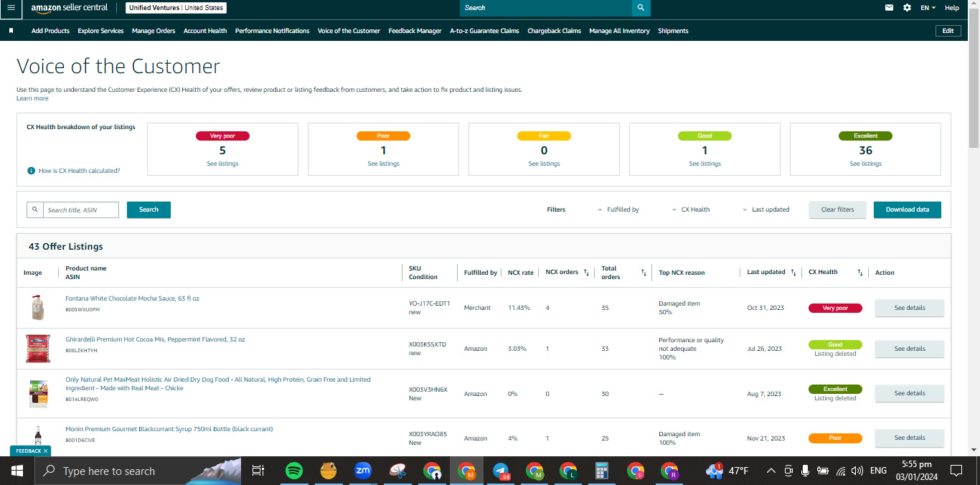This screenshot has height=485, width=980.
Task: Click the How is CX Health calculated link
Action: coord(79,171)
